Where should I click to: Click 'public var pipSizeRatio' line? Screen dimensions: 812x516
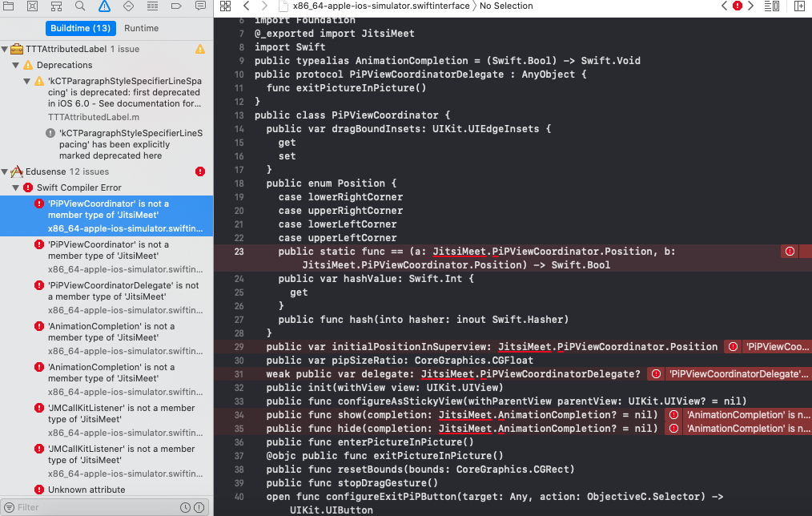click(400, 361)
